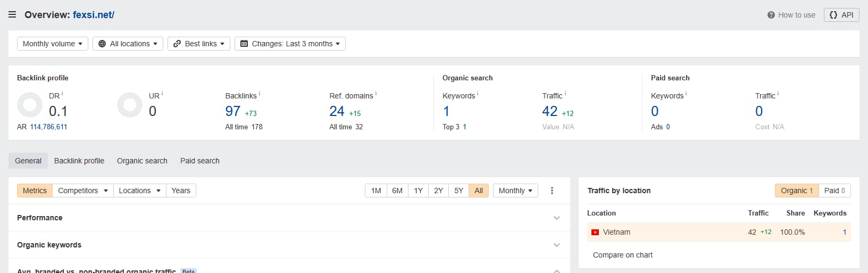Image resolution: width=868 pixels, height=273 pixels.
Task: Open the Top 3 keywords count
Action: click(464, 127)
